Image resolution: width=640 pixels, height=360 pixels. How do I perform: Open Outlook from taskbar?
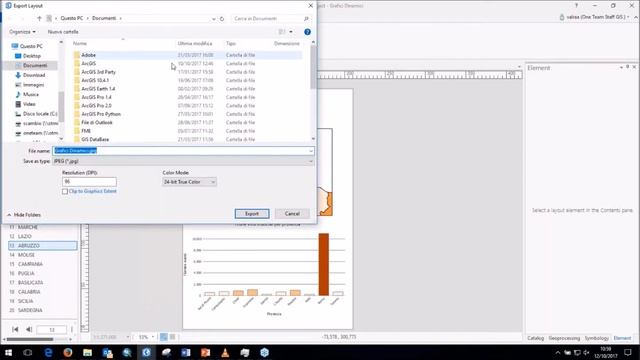tap(107, 352)
